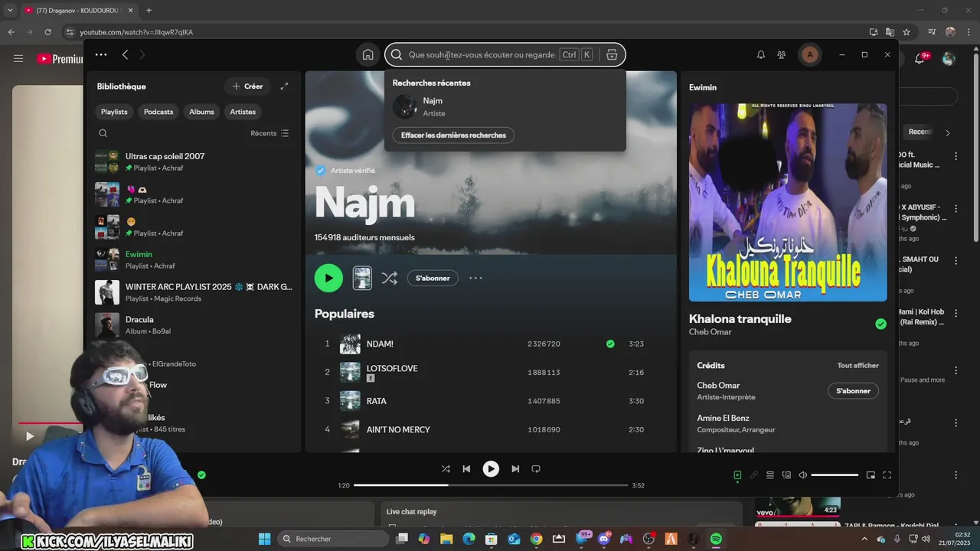980x551 pixels.
Task: Toggle shuffle in bottom player bar
Action: coord(446,468)
